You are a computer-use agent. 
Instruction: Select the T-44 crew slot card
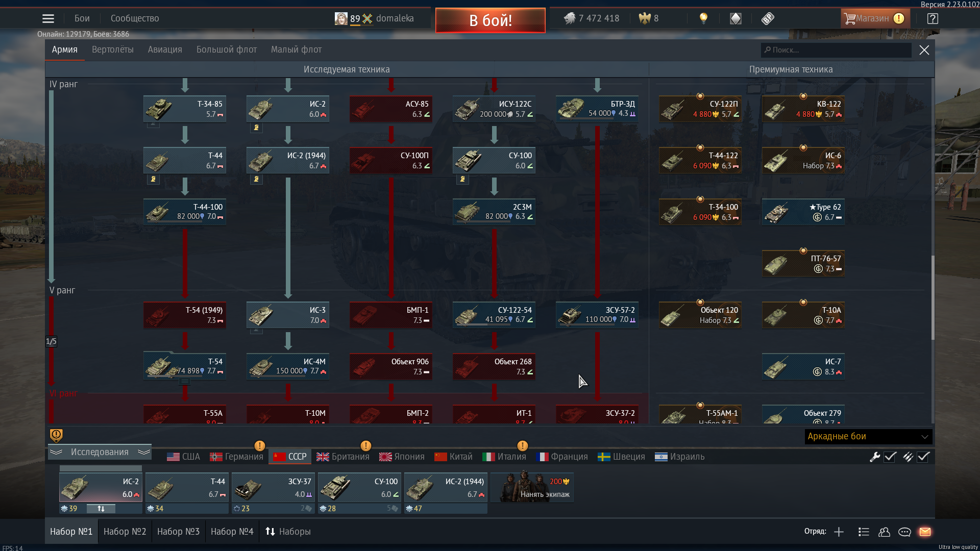point(187,488)
